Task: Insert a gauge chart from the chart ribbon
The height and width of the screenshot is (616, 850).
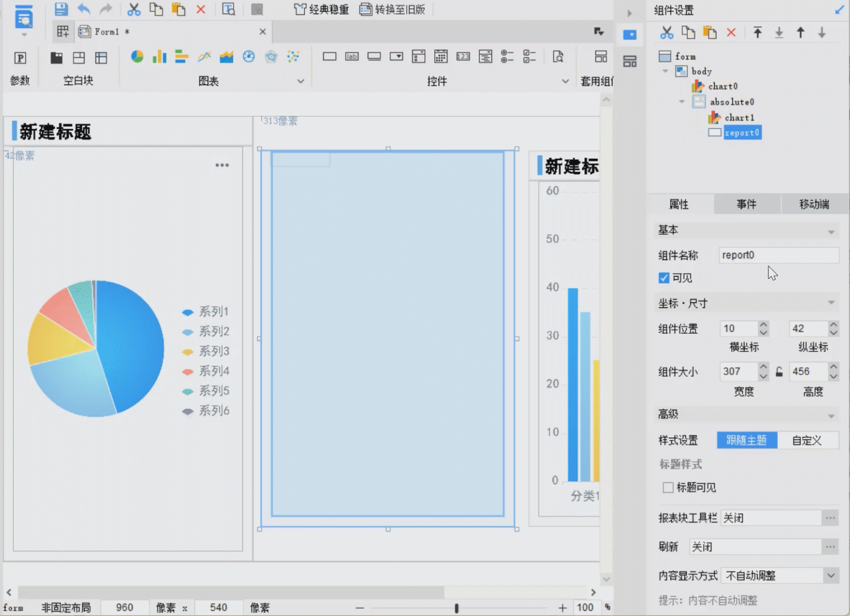Action: (248, 57)
